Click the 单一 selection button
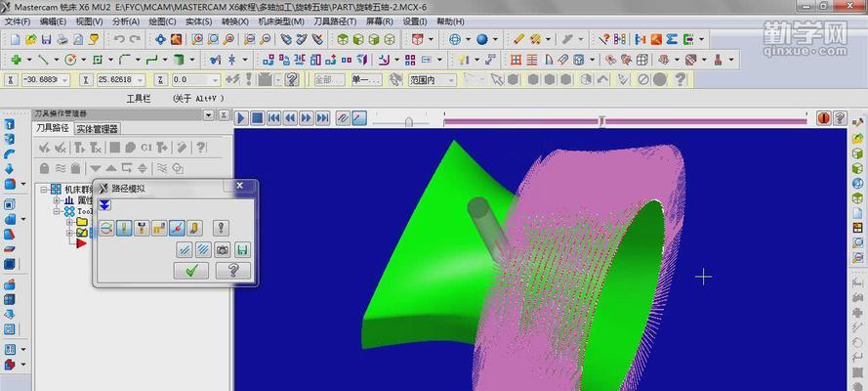 366,80
